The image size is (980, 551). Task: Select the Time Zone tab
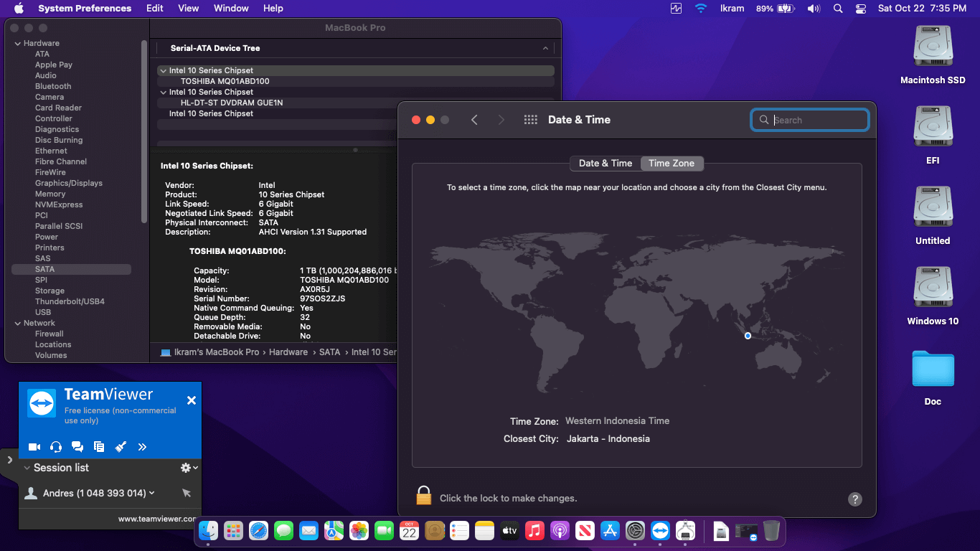(672, 164)
